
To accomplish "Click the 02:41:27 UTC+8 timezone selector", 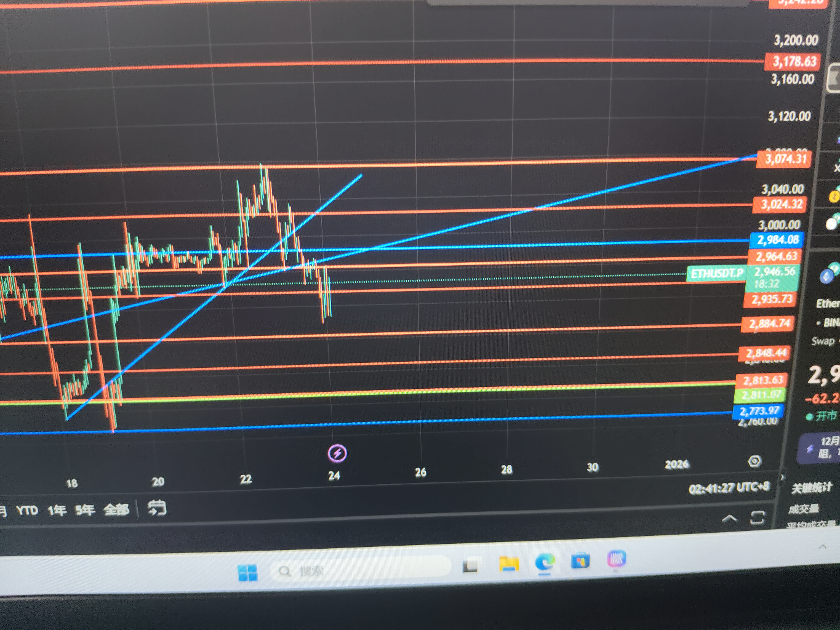I will click(729, 488).
